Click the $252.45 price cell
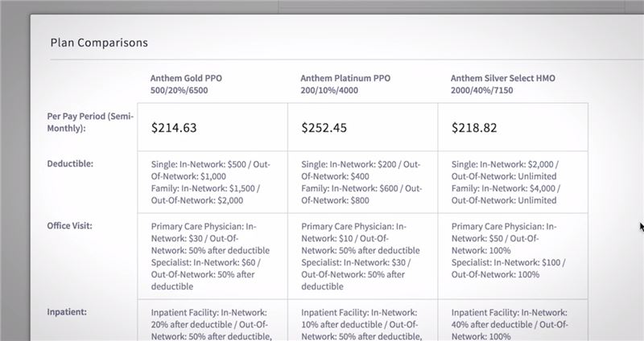Screen dimensions: 644x341 (x=363, y=127)
